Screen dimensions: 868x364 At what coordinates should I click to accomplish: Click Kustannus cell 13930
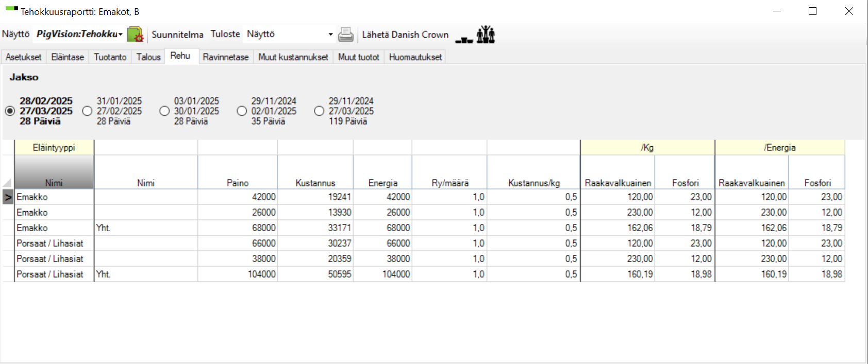pyautogui.click(x=315, y=212)
